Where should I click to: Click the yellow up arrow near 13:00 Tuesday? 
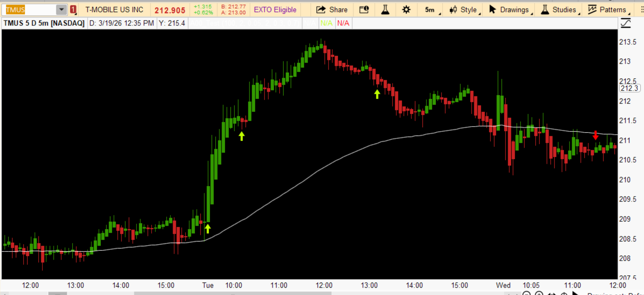[x=377, y=94]
